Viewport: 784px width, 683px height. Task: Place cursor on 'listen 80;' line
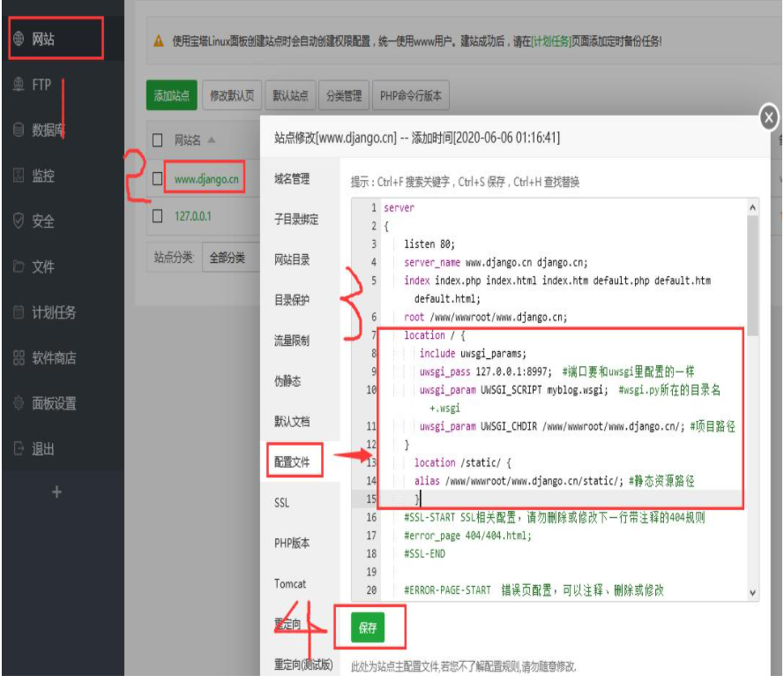[x=429, y=244]
